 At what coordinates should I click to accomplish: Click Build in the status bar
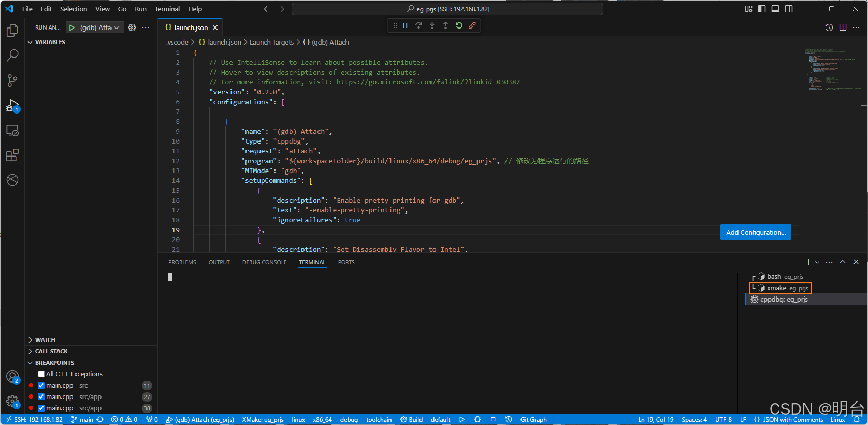tap(411, 420)
